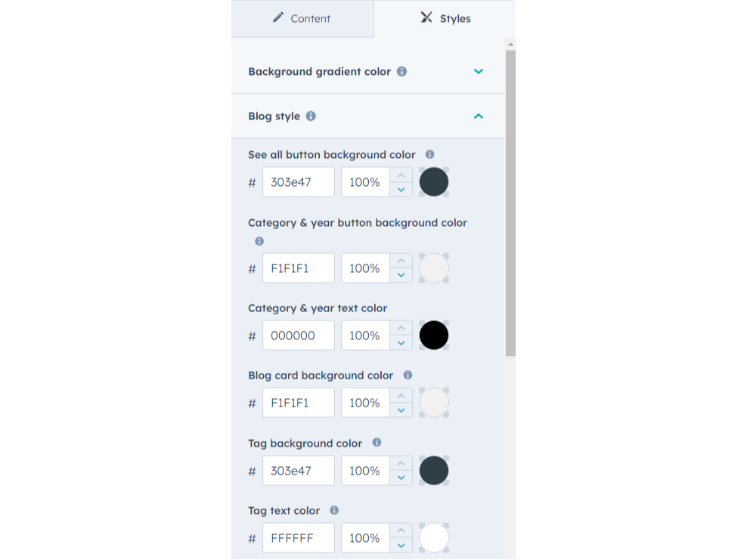Click the Tag background color info icon
Screen dimensions: 747x560
coord(376,443)
